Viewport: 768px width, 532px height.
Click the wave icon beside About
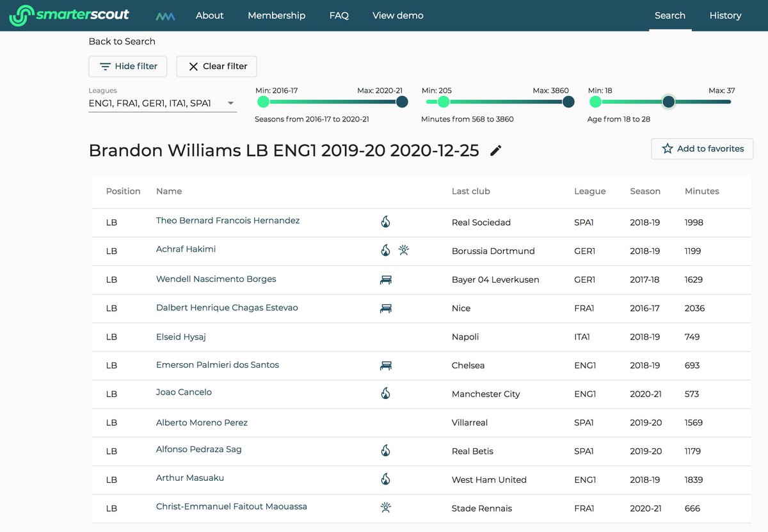coord(165,16)
